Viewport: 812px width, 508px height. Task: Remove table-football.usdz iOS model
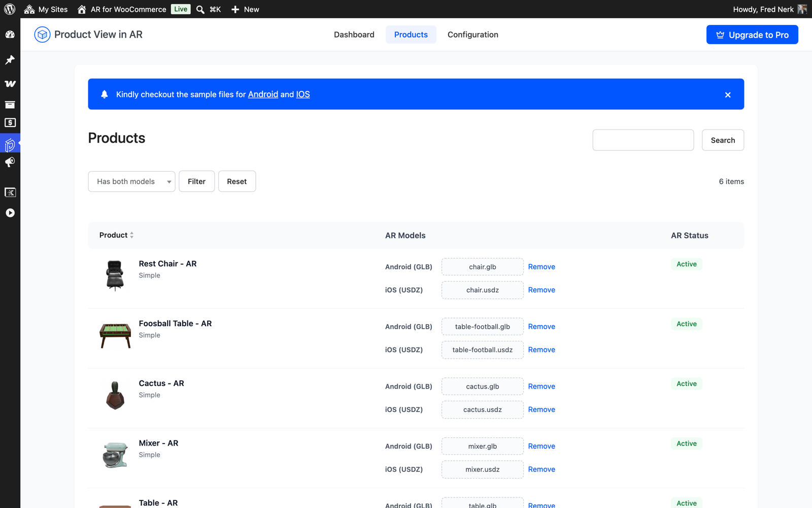click(542, 350)
